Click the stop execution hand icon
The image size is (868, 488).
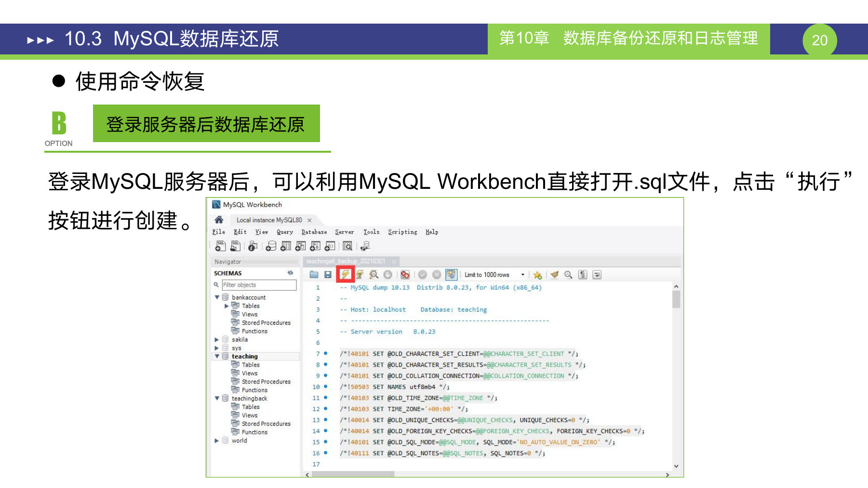point(387,275)
